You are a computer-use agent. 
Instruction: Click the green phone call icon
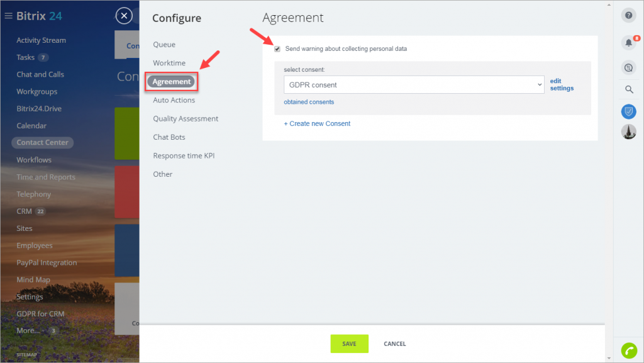[x=629, y=350]
